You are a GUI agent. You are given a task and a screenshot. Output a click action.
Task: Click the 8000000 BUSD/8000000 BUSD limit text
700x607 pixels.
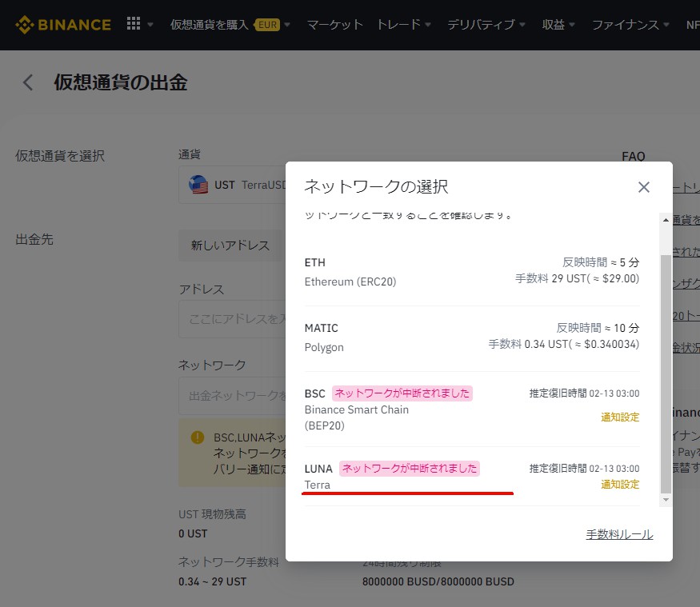click(438, 581)
